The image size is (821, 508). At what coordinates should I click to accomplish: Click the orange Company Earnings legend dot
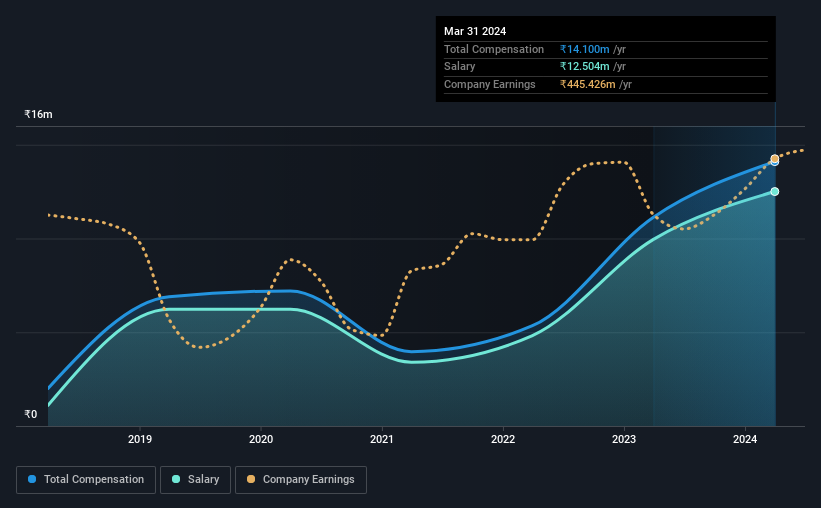[x=251, y=479]
